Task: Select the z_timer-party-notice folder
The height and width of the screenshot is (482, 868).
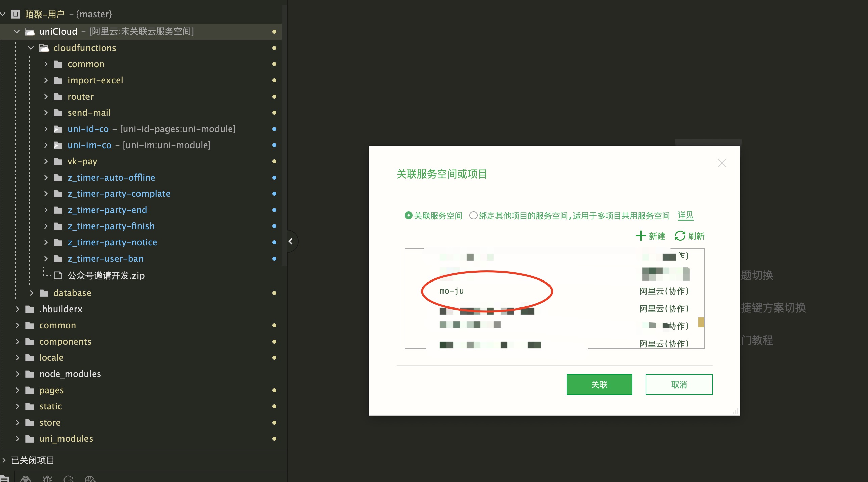Action: (x=112, y=242)
